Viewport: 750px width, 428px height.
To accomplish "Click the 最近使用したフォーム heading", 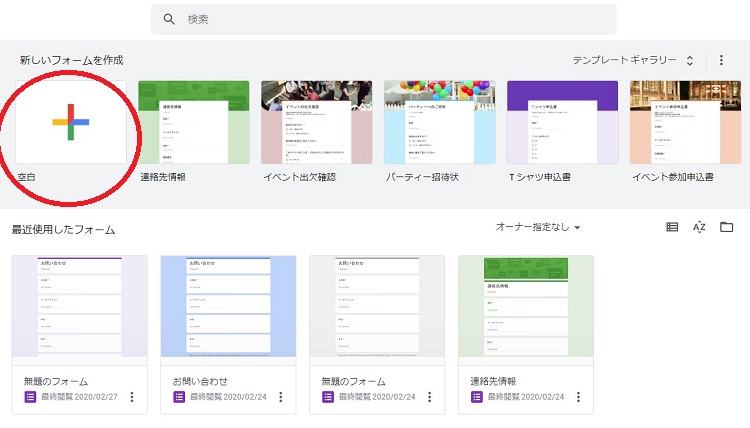I will (64, 230).
